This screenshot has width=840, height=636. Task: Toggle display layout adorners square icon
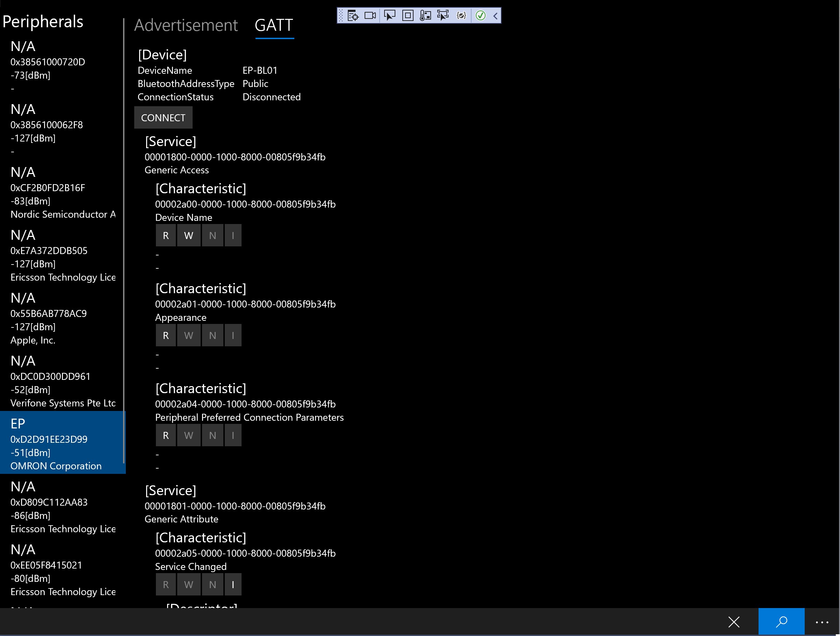click(408, 16)
